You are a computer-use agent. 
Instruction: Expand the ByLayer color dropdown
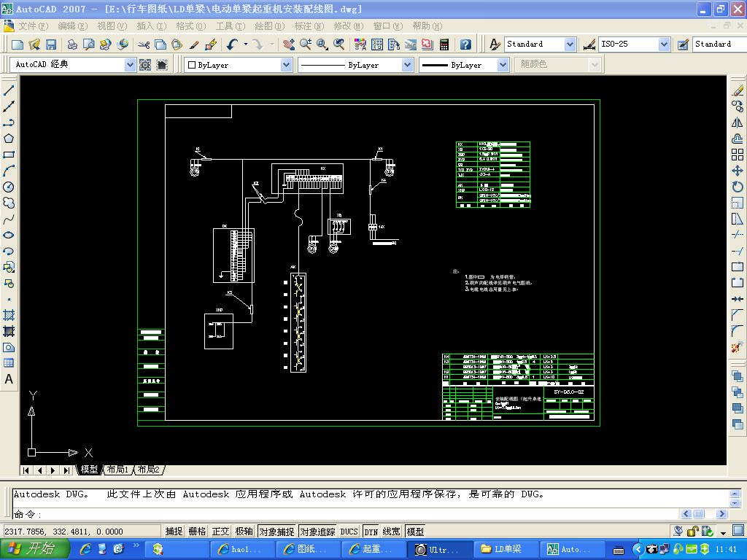(286, 65)
